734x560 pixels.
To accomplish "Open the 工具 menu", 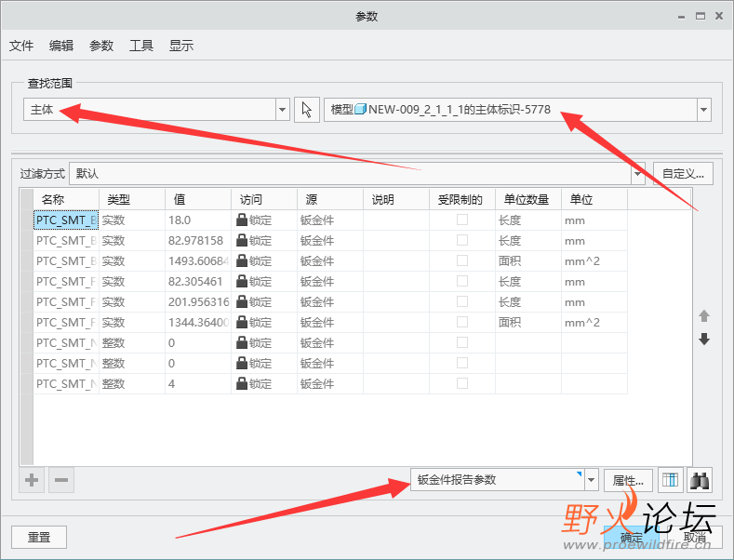I will click(141, 46).
